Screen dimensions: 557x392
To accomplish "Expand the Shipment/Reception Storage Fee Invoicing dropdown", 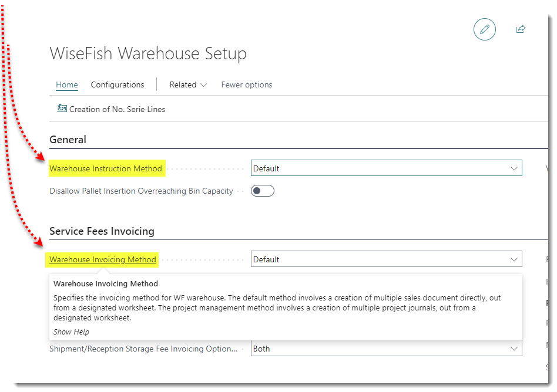I will [x=386, y=349].
